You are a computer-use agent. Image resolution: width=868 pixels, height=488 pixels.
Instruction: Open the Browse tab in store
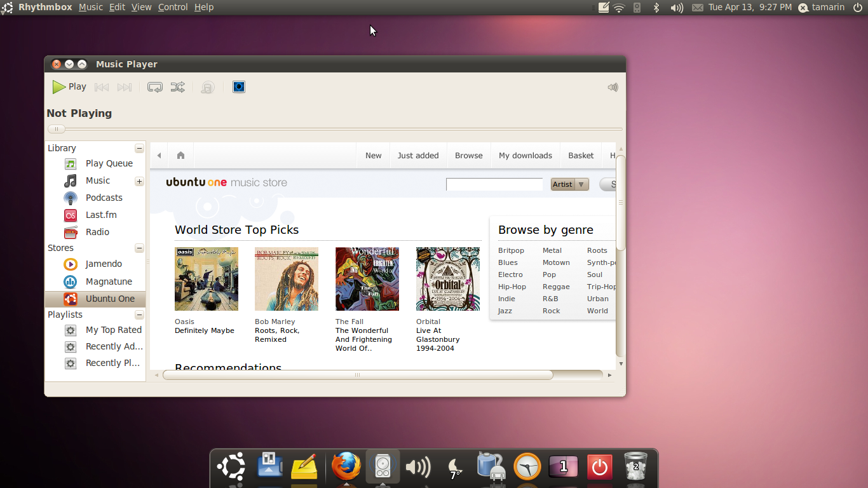point(469,156)
